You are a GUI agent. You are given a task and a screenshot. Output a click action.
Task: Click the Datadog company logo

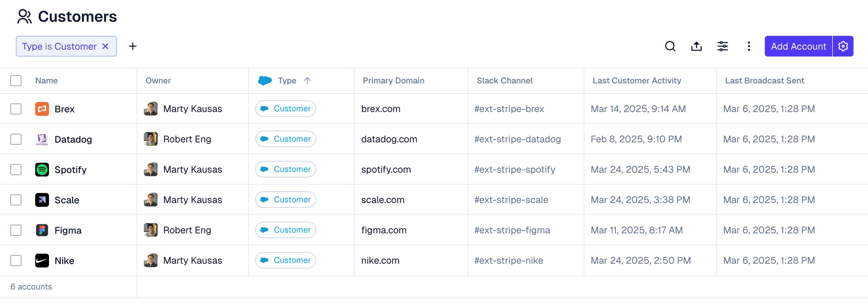click(42, 139)
